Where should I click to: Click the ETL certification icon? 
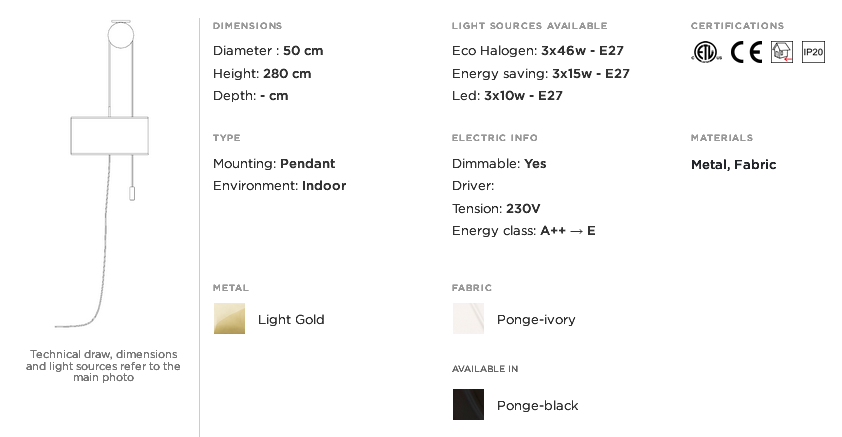click(x=706, y=52)
